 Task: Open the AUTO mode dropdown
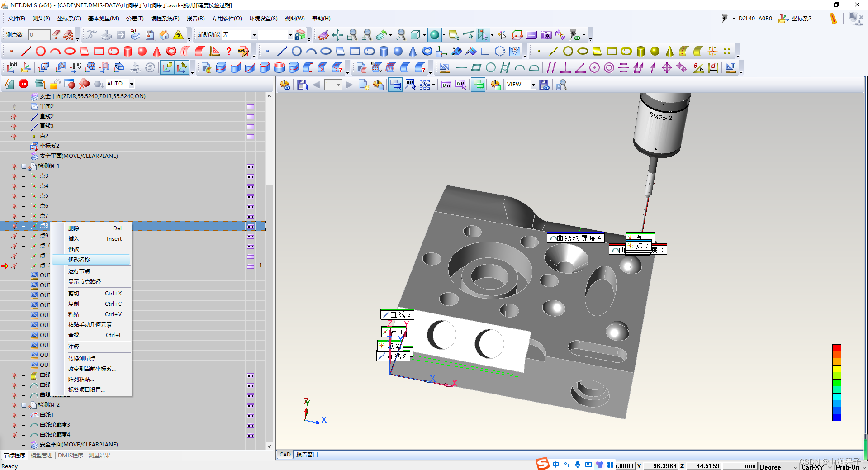(x=132, y=84)
